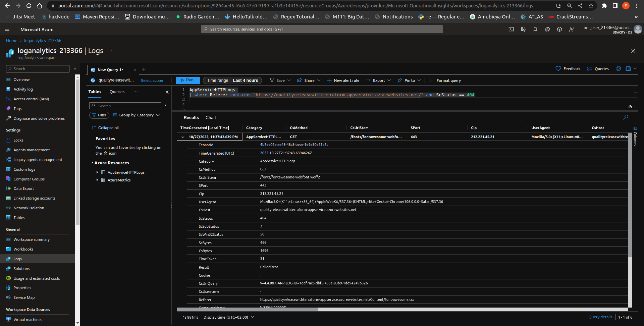Click Home breadcrumb link
The image size is (644, 326).
coord(12,41)
